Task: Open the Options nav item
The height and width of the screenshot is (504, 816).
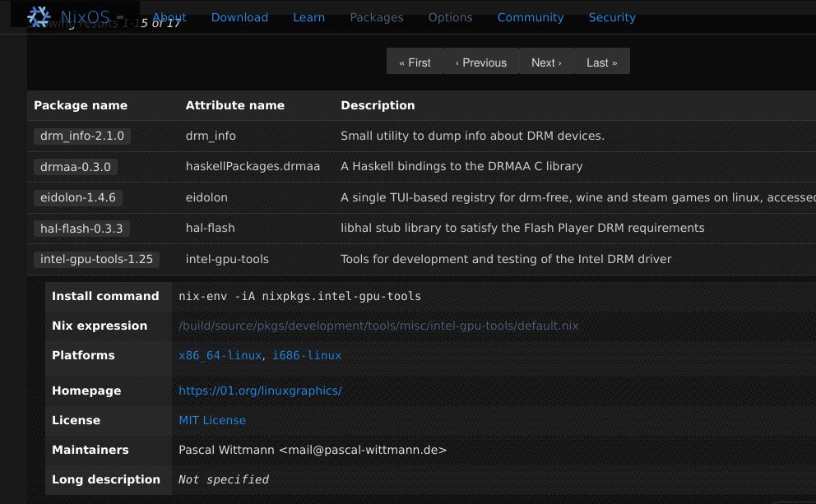Action: (x=450, y=17)
